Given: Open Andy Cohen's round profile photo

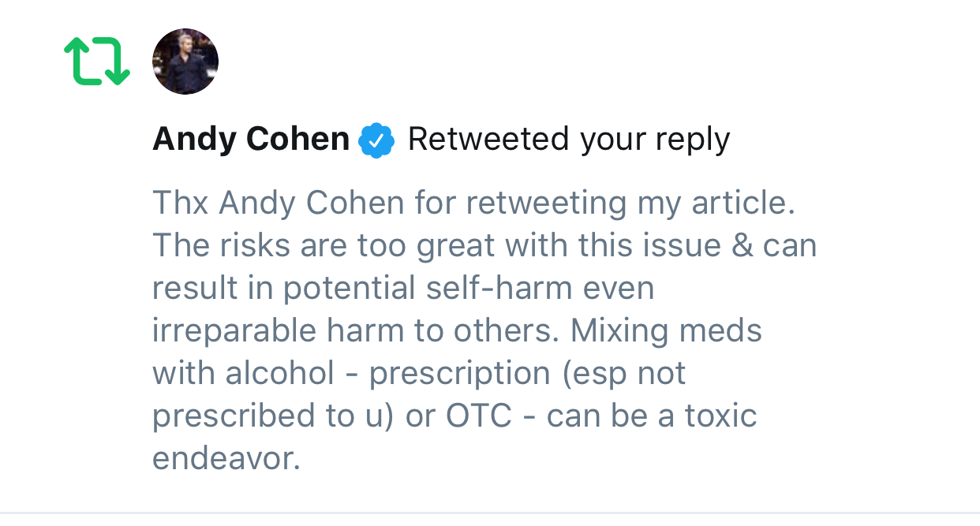Looking at the screenshot, I should [x=185, y=62].
